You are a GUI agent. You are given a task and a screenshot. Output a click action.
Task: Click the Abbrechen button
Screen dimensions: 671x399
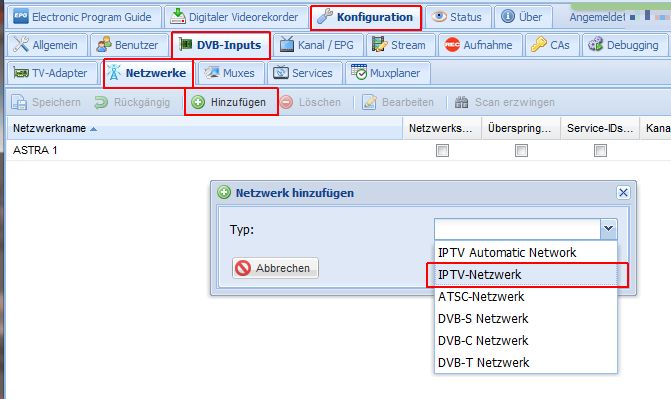275,268
